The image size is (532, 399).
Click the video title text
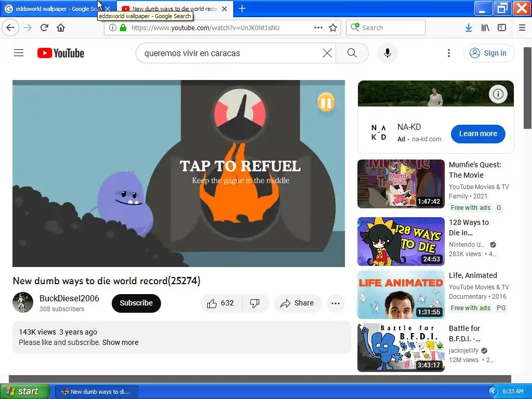[x=107, y=281]
